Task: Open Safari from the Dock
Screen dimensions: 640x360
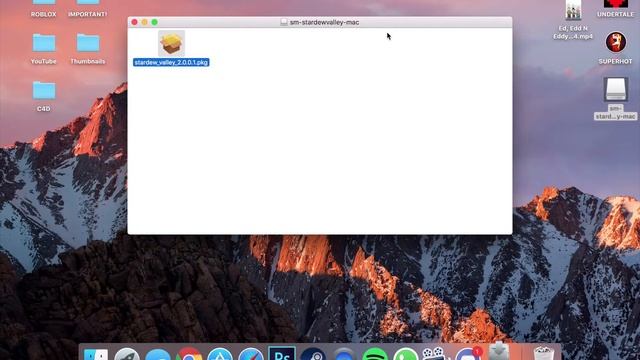Action: click(251, 354)
